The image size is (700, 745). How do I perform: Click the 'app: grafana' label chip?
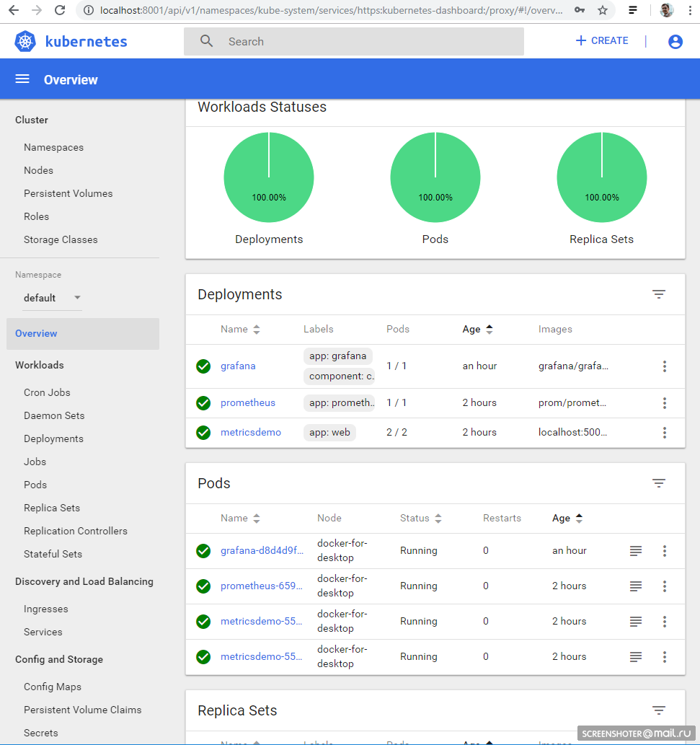(337, 356)
